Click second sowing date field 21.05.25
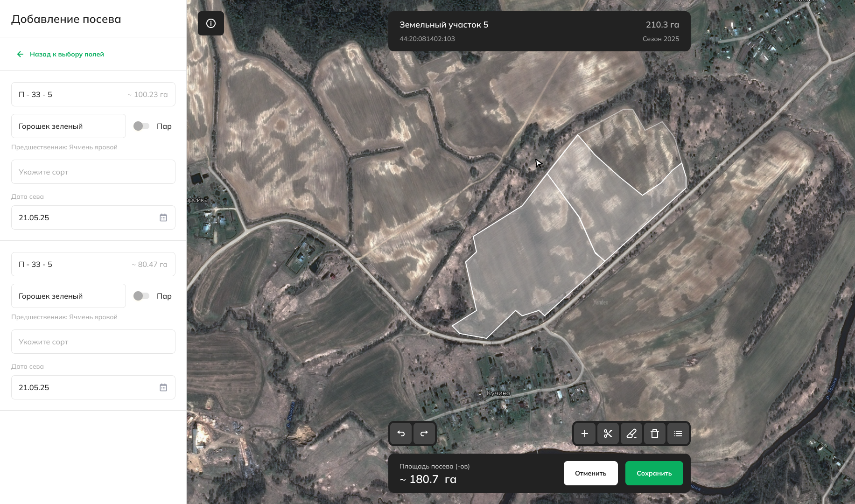Viewport: 855px width, 504px height. (93, 387)
